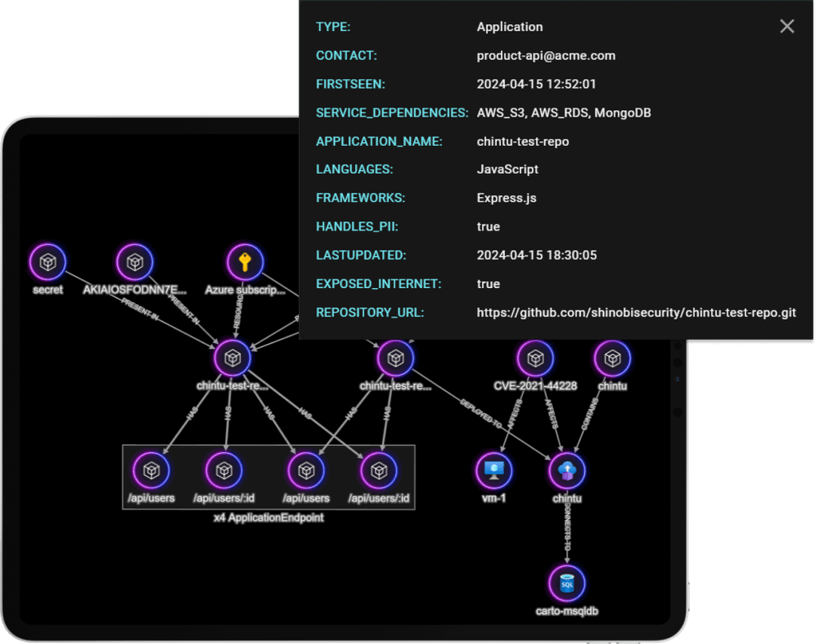
Task: Open the chintu-test-repo GitHub repository URL
Action: click(635, 312)
